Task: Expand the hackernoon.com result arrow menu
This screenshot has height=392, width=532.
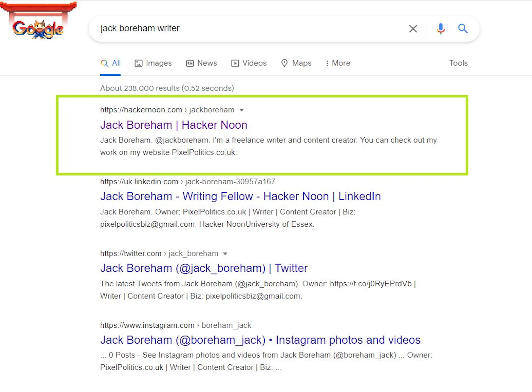Action: (241, 110)
